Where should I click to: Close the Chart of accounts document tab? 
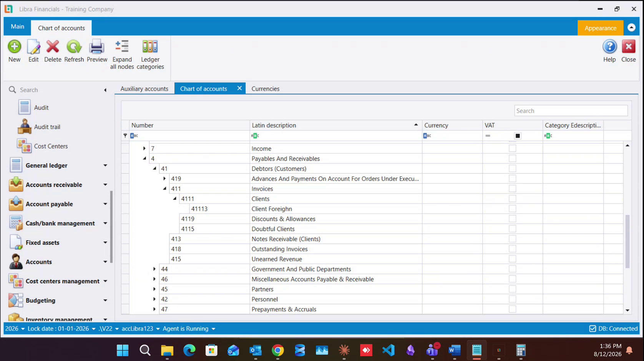tap(239, 88)
